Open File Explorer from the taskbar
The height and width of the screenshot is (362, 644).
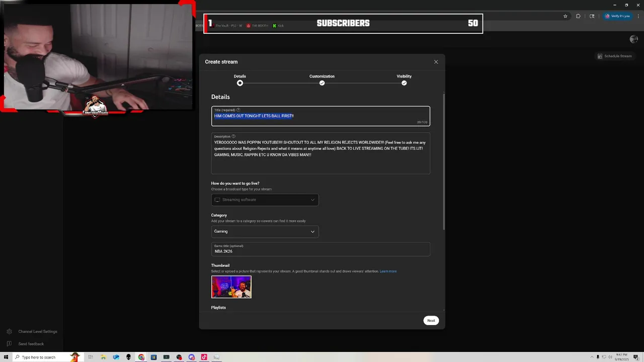click(103, 357)
